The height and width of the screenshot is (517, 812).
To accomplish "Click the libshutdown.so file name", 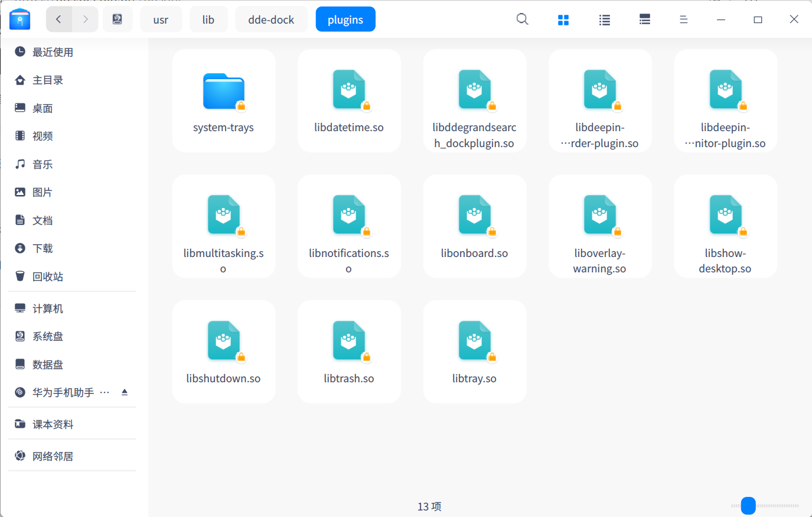I will (223, 379).
